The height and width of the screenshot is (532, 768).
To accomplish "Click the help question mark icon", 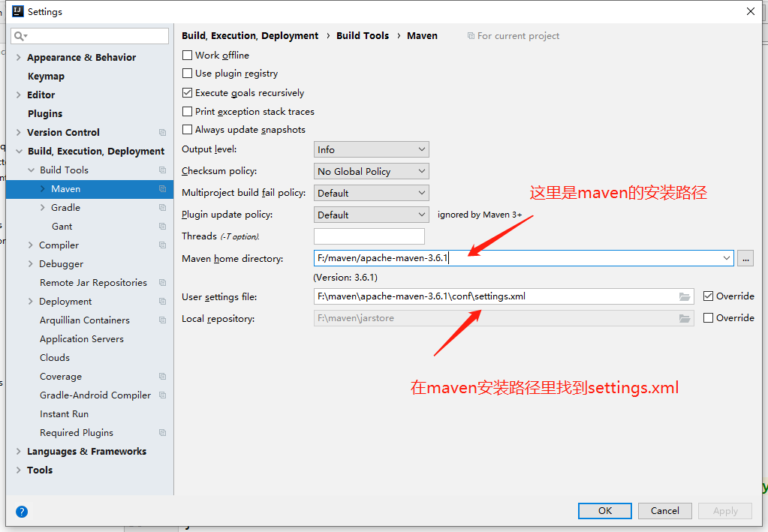I will [x=22, y=512].
